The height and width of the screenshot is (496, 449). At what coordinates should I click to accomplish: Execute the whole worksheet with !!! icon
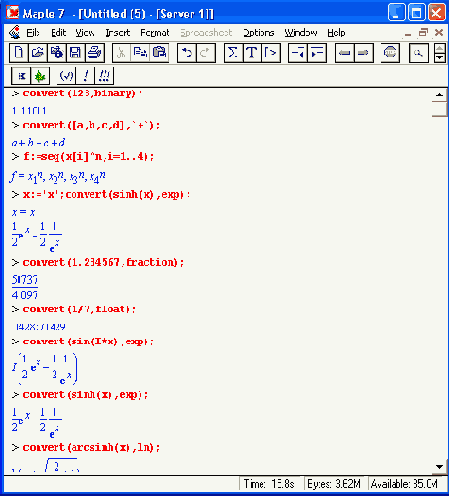104,76
